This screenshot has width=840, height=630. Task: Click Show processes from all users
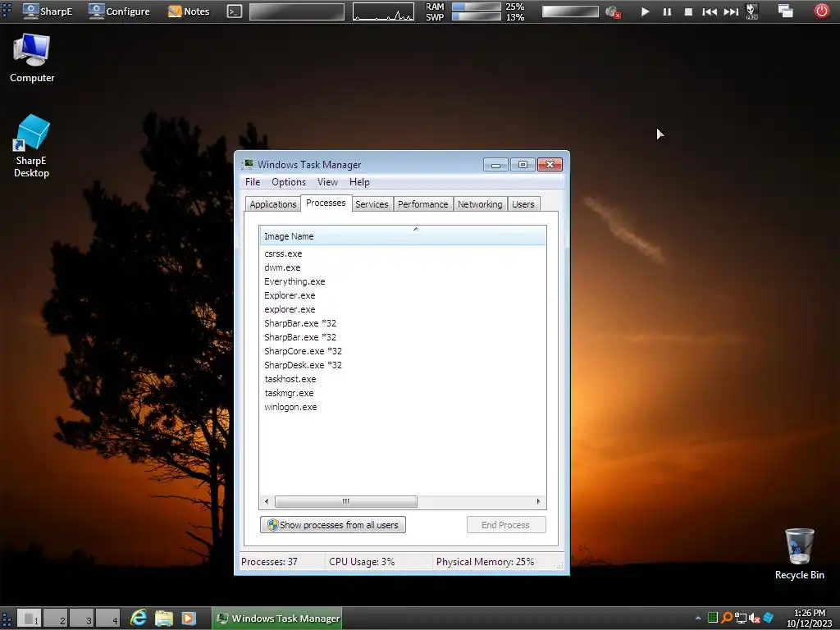click(333, 525)
